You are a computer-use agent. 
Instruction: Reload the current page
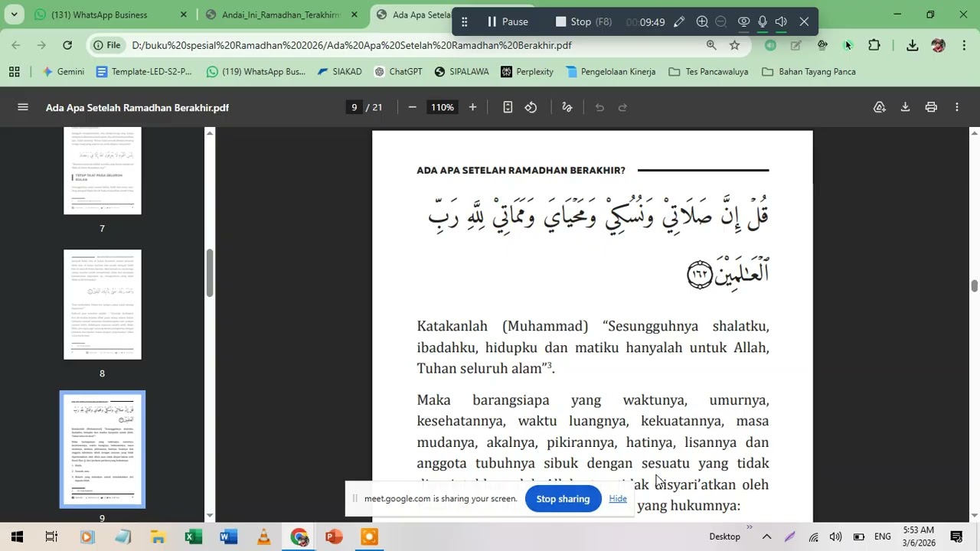(67, 45)
